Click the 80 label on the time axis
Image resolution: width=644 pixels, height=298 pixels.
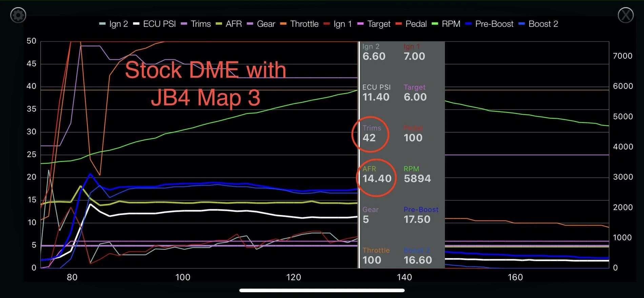72,277
